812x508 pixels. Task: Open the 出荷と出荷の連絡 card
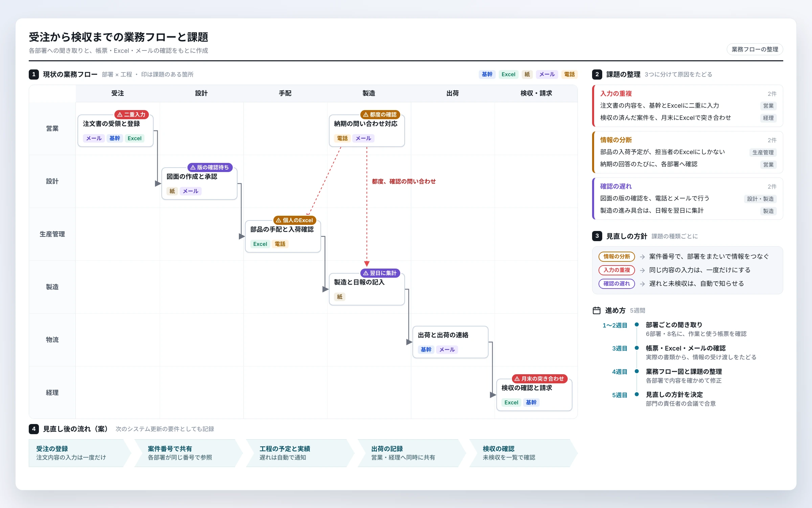coord(450,342)
